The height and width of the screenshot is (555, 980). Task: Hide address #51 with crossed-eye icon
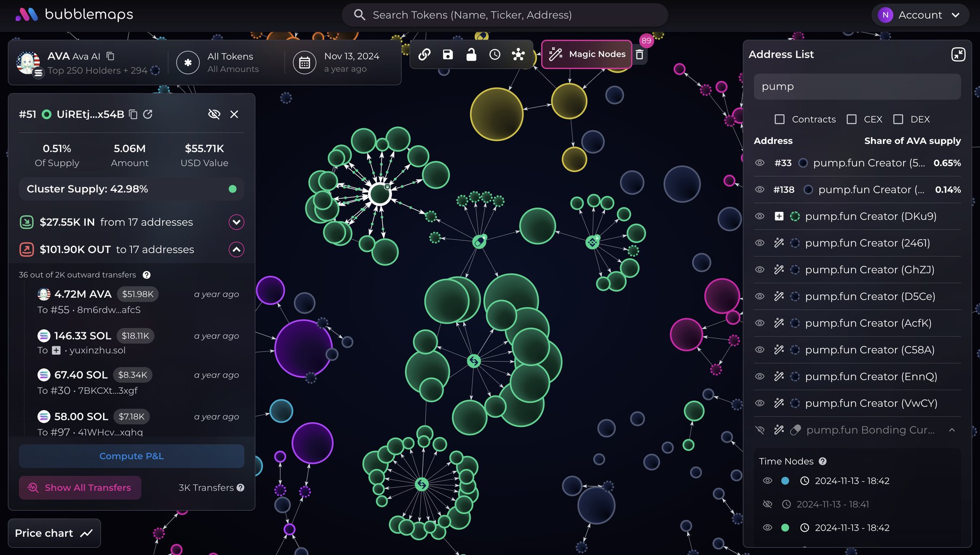pos(214,114)
